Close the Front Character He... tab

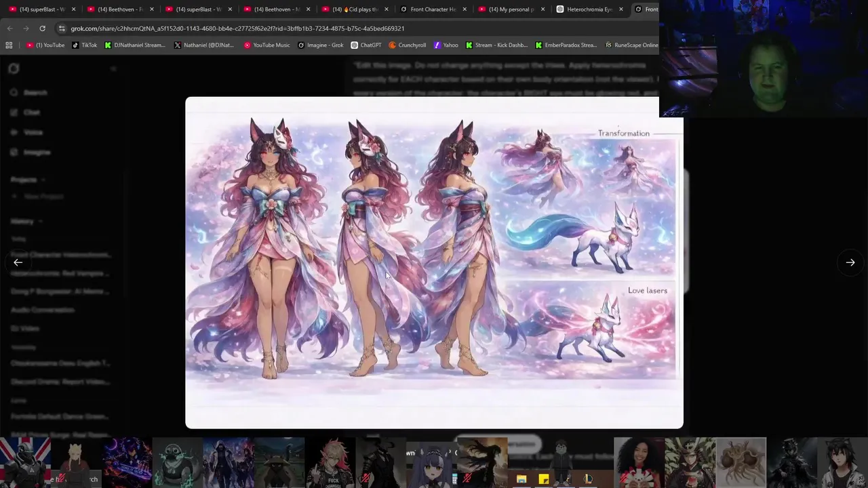coord(464,9)
